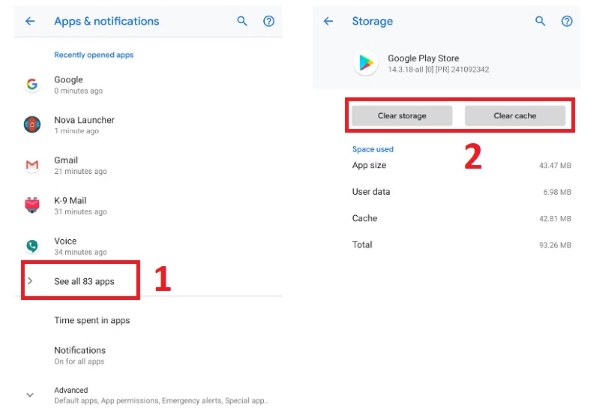This screenshot has width=600, height=411.
Task: Select the User data row
Action: [461, 191]
